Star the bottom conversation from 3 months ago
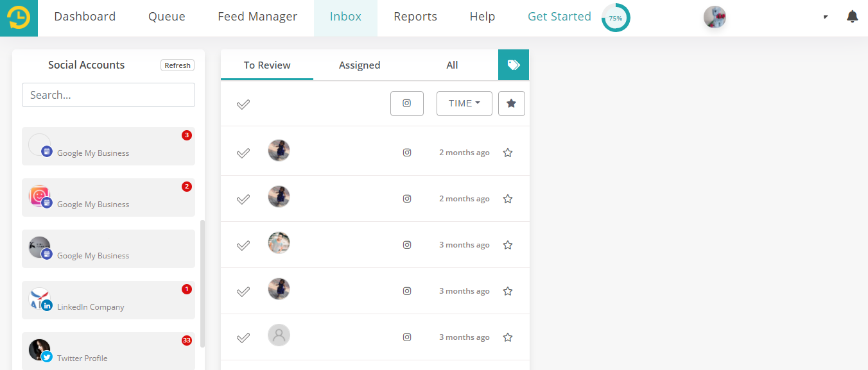868x370 pixels. click(x=507, y=337)
